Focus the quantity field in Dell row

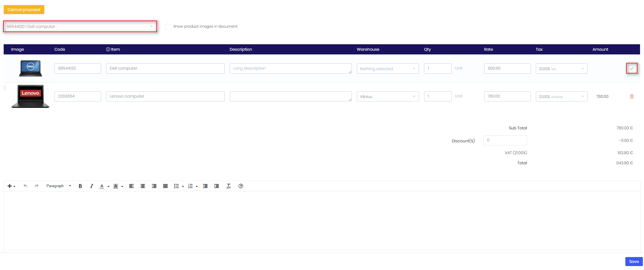coord(438,68)
